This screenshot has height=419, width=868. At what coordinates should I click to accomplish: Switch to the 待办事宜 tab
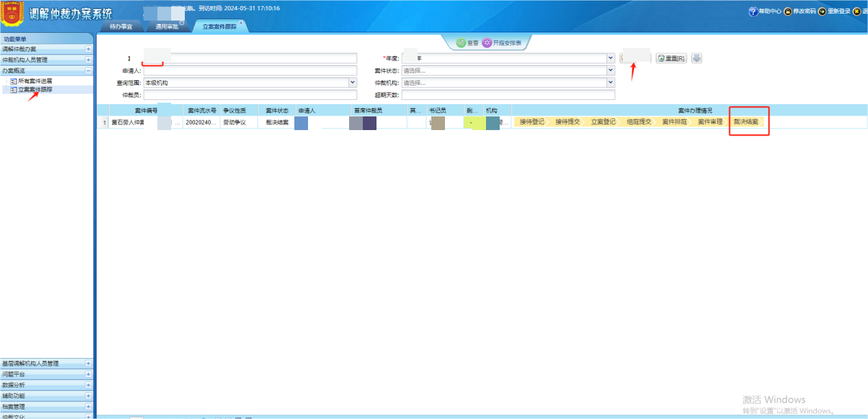[121, 27]
